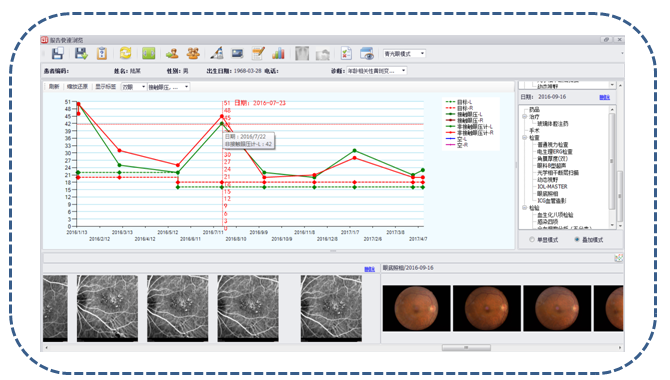Open the 诊断 diagnosis dropdown
Screen dimensions: 670x380
coord(376,71)
